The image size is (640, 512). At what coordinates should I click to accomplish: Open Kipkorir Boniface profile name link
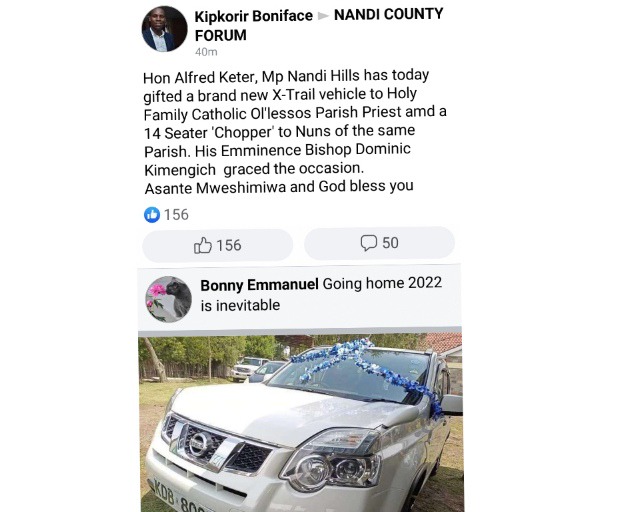click(x=253, y=16)
